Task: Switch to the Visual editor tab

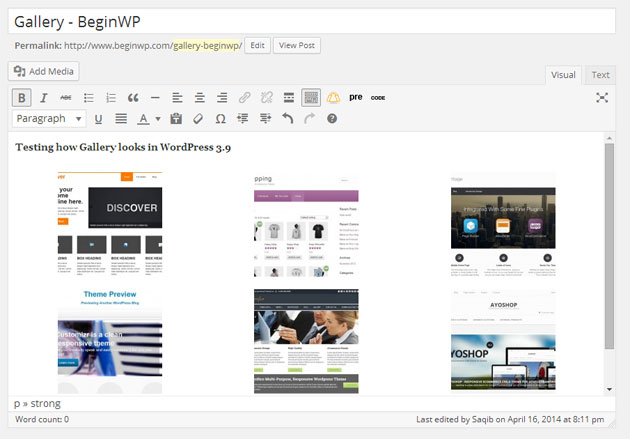Action: click(x=563, y=75)
